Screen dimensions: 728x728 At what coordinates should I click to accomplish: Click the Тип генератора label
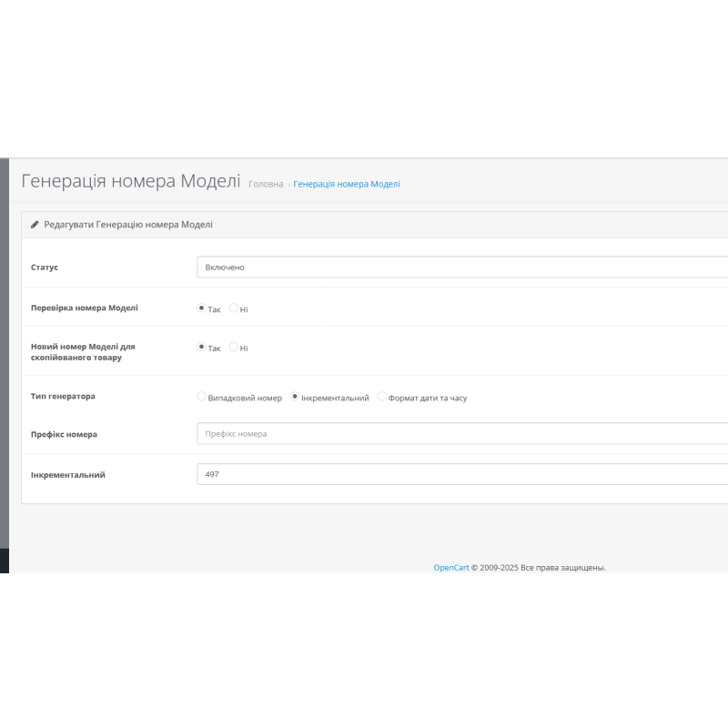pos(62,396)
